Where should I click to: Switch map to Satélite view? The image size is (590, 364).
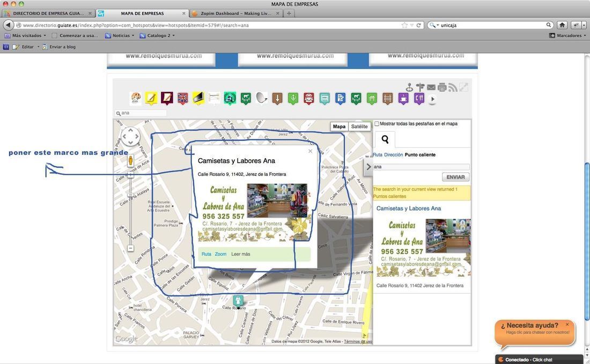click(x=359, y=127)
